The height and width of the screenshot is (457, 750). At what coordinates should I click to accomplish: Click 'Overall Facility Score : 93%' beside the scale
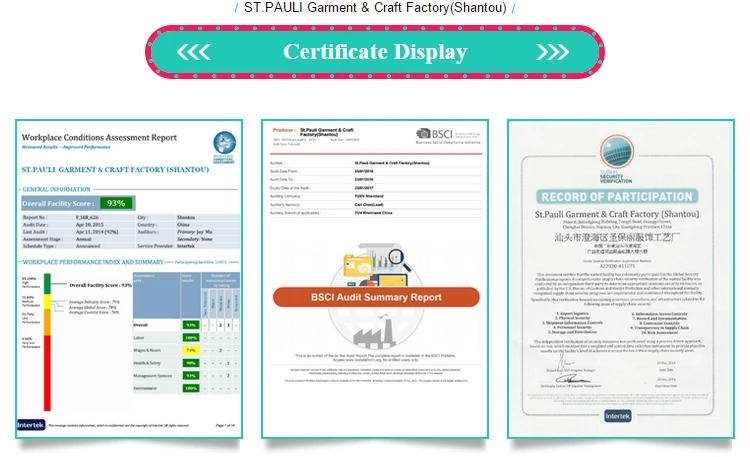click(100, 285)
